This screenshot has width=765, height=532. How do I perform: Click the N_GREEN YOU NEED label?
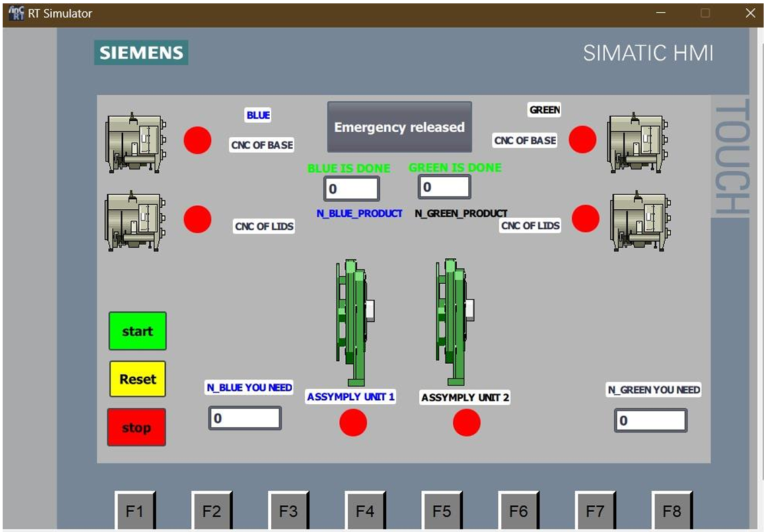pyautogui.click(x=654, y=389)
